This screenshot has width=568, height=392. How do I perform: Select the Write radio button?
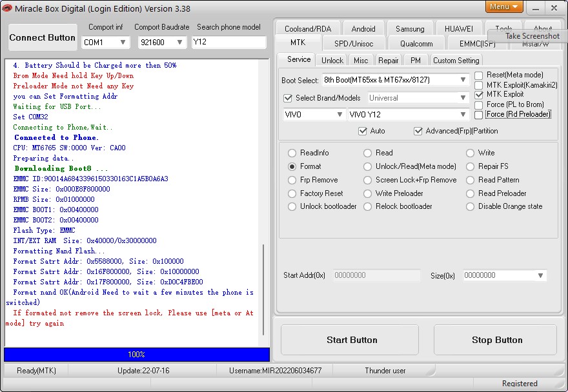(x=470, y=153)
